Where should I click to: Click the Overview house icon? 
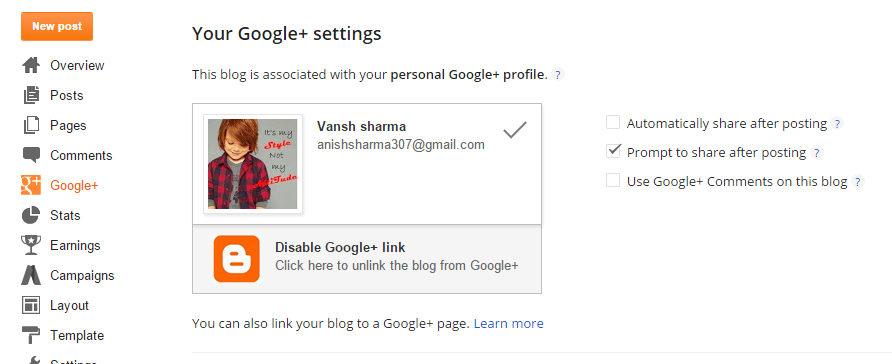tap(31, 65)
